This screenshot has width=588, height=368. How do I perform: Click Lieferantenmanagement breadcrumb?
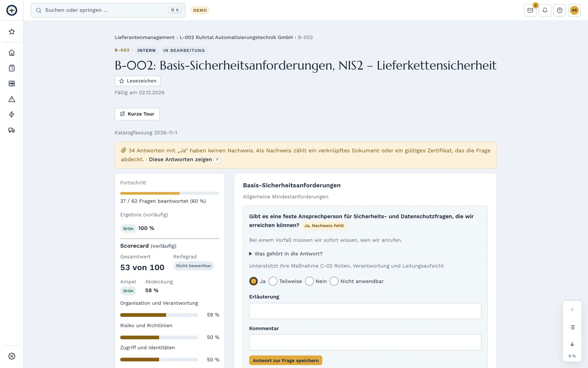click(144, 37)
